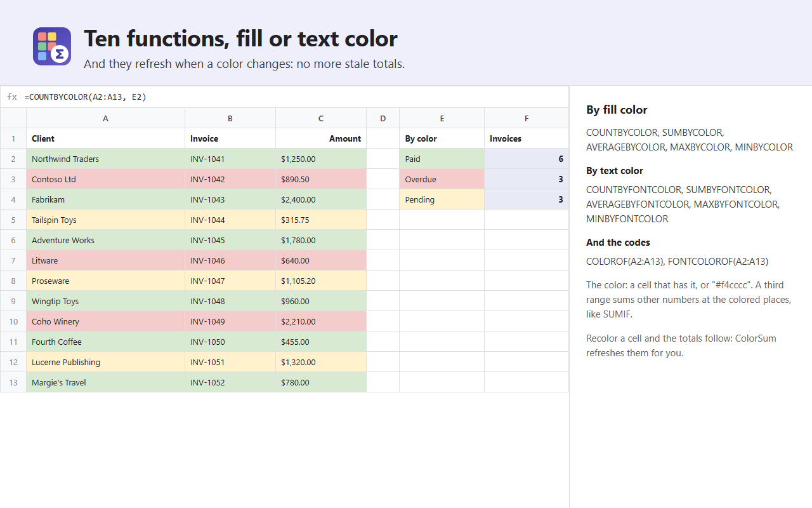This screenshot has height=508, width=812.
Task: Select row 7 header number
Action: point(13,260)
